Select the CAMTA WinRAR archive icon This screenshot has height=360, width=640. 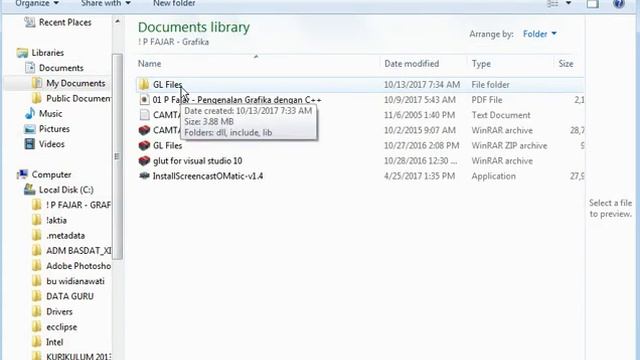[x=144, y=130]
